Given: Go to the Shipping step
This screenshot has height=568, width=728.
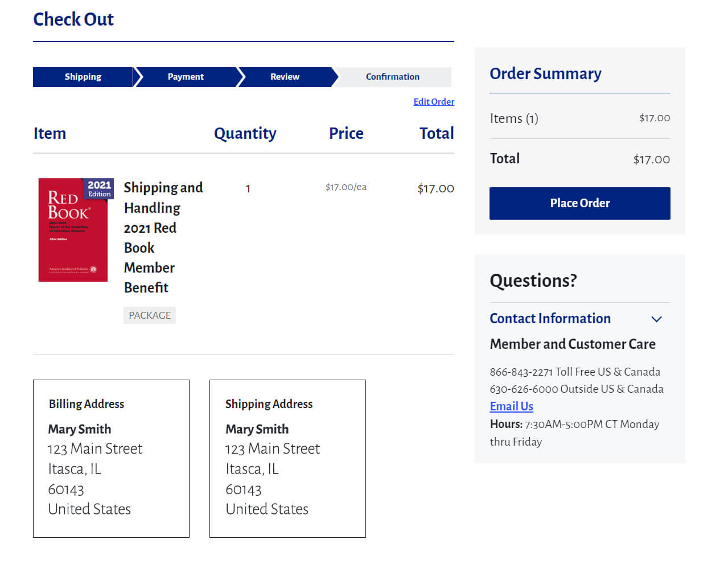Looking at the screenshot, I should 83,77.
